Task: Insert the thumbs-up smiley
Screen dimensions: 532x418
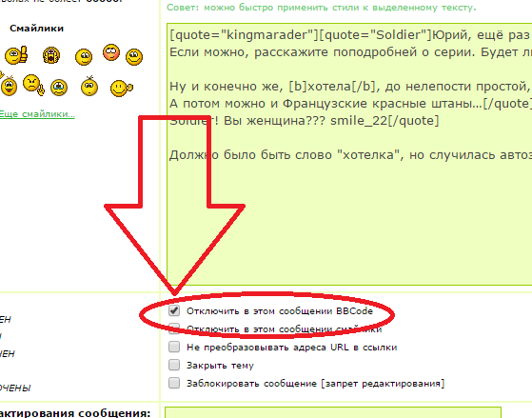Action: coord(16,55)
